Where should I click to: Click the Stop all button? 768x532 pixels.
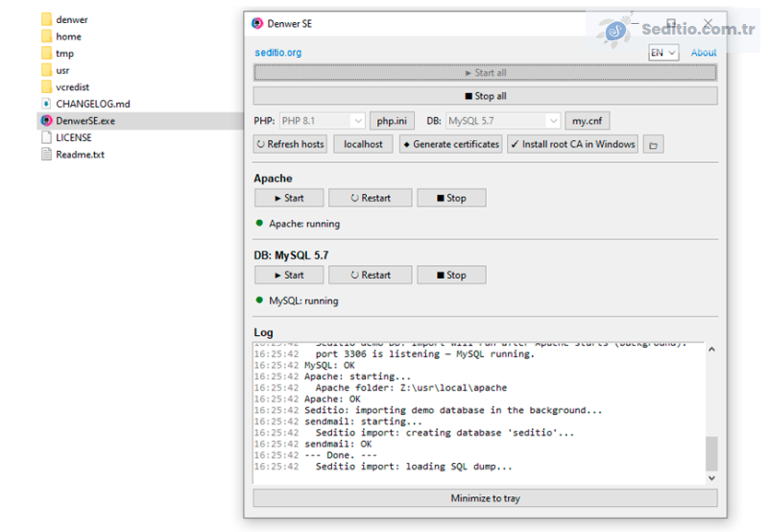pos(486,96)
